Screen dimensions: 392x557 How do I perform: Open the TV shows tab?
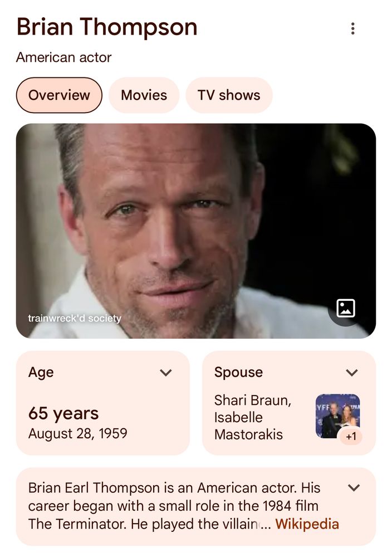tap(228, 95)
